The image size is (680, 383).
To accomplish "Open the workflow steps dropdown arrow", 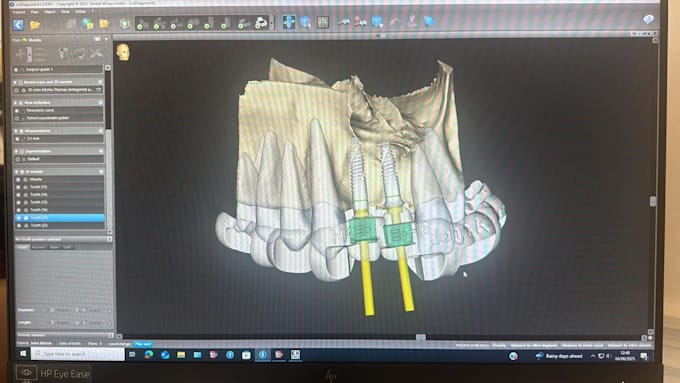I will coord(272,23).
